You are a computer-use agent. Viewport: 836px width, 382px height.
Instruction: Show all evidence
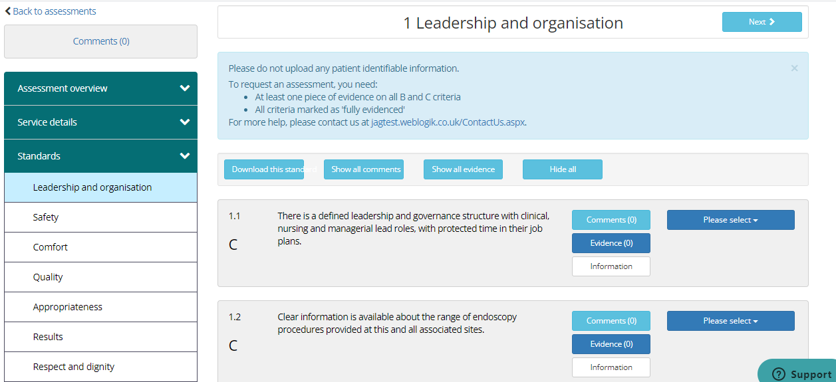point(463,169)
